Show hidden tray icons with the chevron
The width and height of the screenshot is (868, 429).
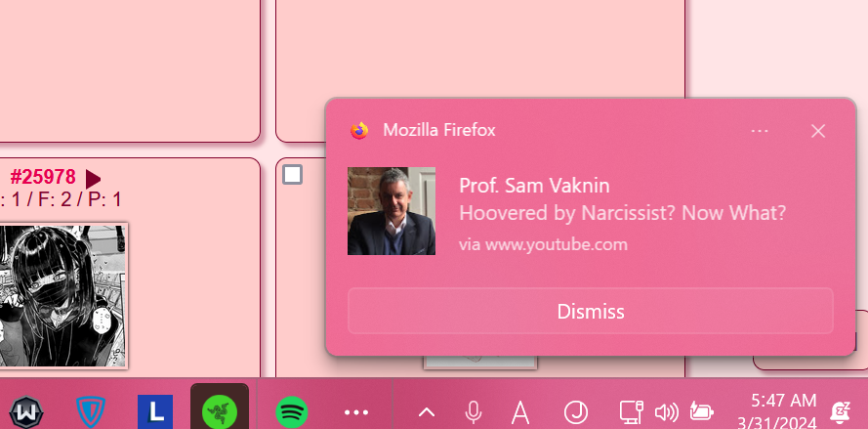(x=427, y=412)
